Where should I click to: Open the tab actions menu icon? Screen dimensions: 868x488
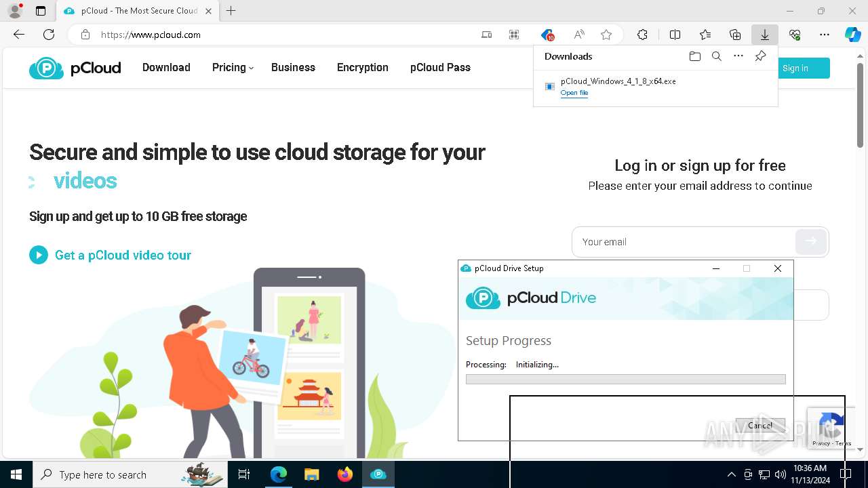coord(41,11)
